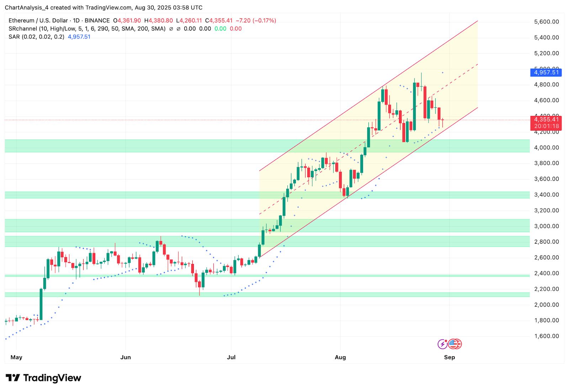Click the Jul label on time axis
This screenshot has width=569, height=392.
pos(231,357)
